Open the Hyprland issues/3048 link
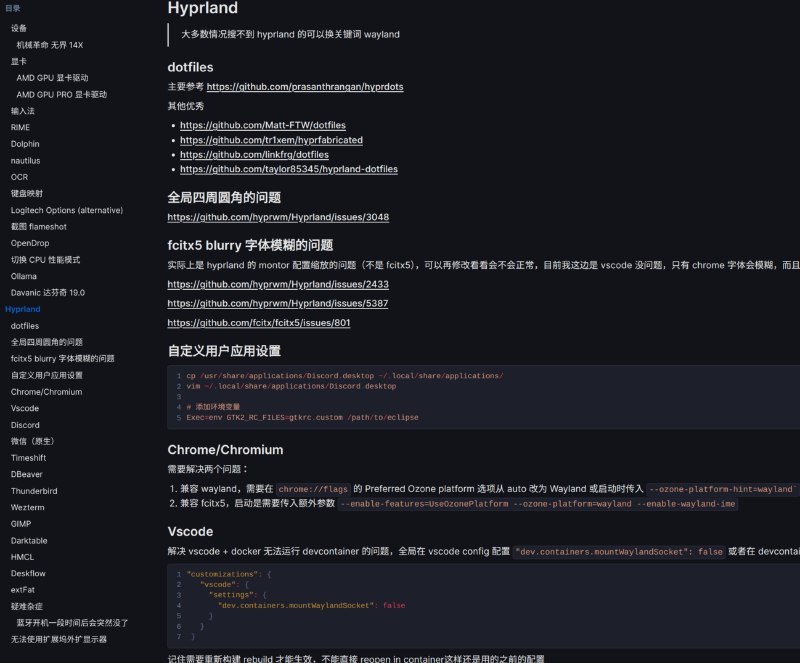Viewport: 800px width, 663px height. click(278, 217)
